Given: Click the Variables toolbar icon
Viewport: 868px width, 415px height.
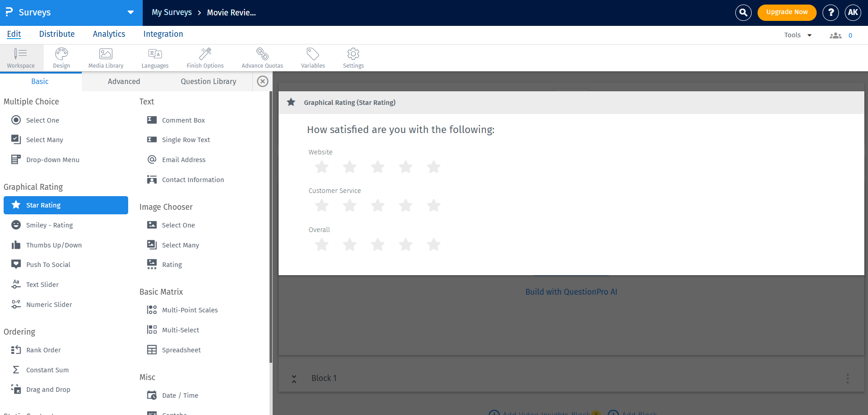Looking at the screenshot, I should (312, 57).
